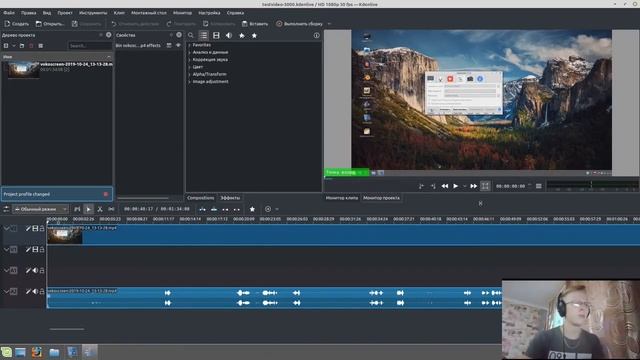Open the Проект menu
The width and height of the screenshot is (640, 360).
[64, 13]
